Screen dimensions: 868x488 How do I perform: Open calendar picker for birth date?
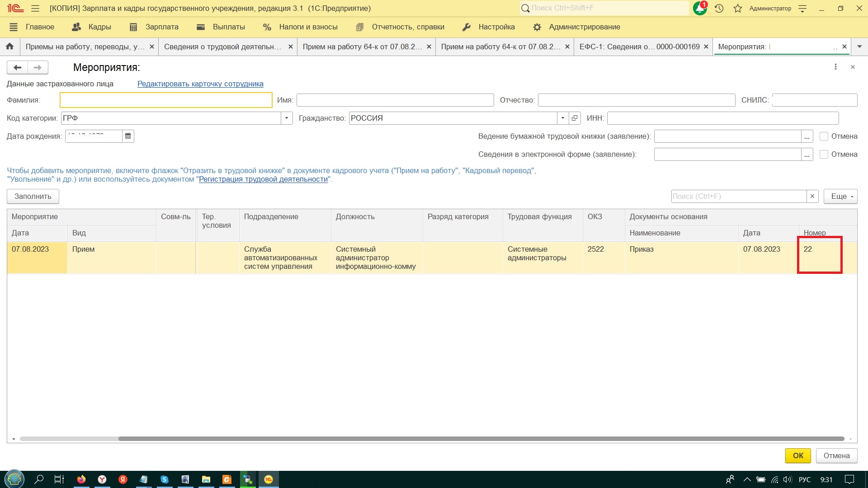(128, 136)
